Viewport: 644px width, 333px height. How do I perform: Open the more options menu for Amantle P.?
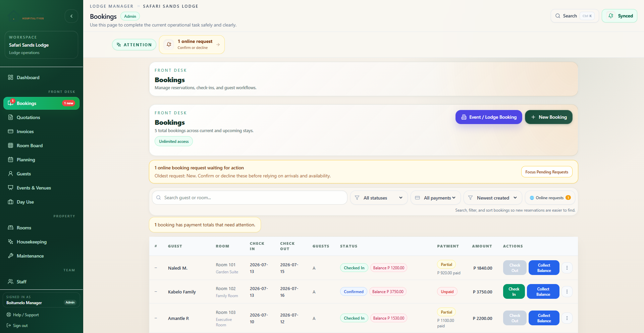567,318
